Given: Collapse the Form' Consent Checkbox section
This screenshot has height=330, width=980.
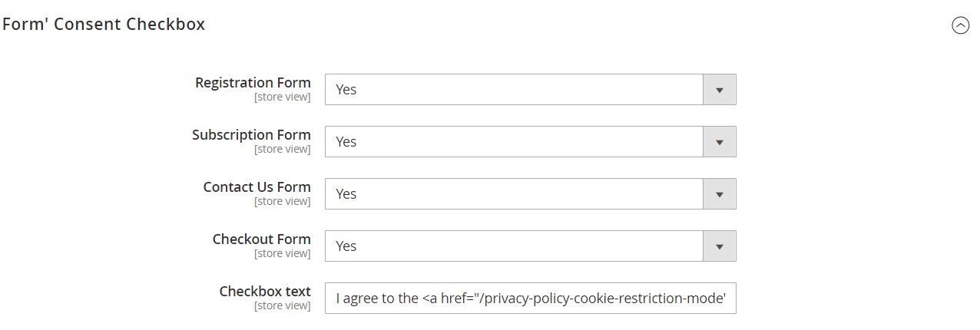Looking at the screenshot, I should (x=960, y=25).
